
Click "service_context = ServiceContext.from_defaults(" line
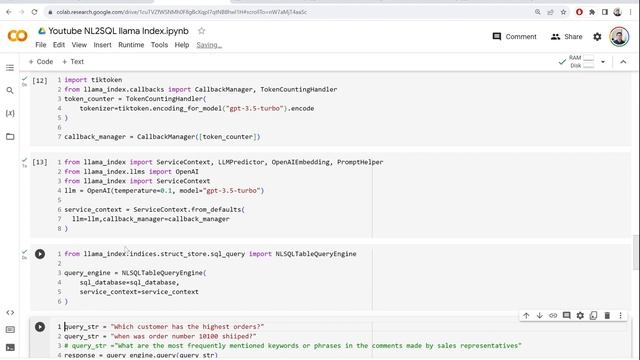(x=154, y=209)
